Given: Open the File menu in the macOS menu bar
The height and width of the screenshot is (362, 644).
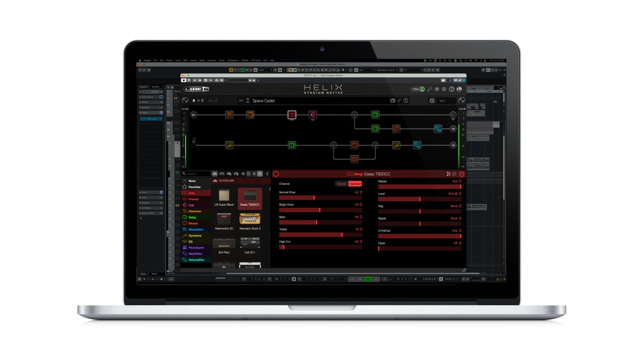Looking at the screenshot, I should [x=155, y=60].
